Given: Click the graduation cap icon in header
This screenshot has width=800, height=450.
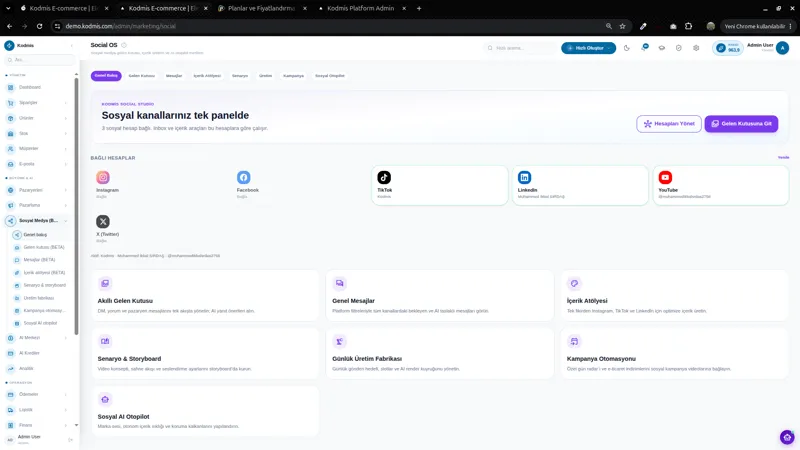Looking at the screenshot, I should 662,48.
